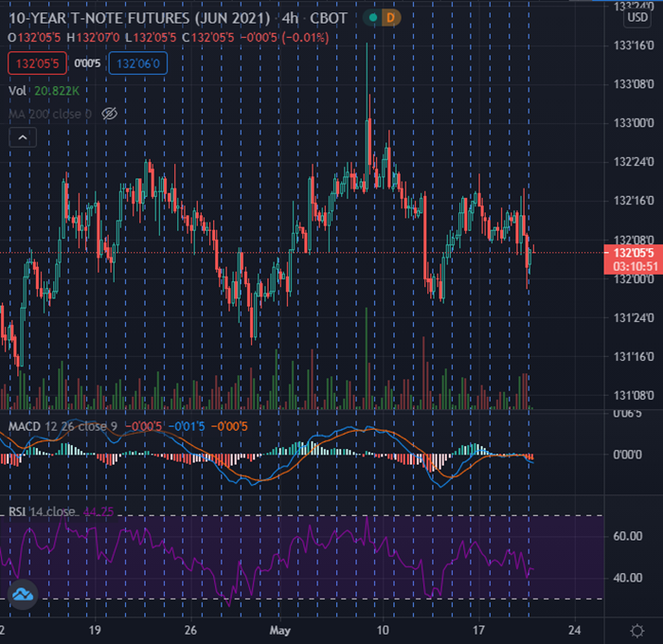This screenshot has height=644, width=663.
Task: Collapse the indicator legend with chevron arrow
Action: click(x=23, y=138)
